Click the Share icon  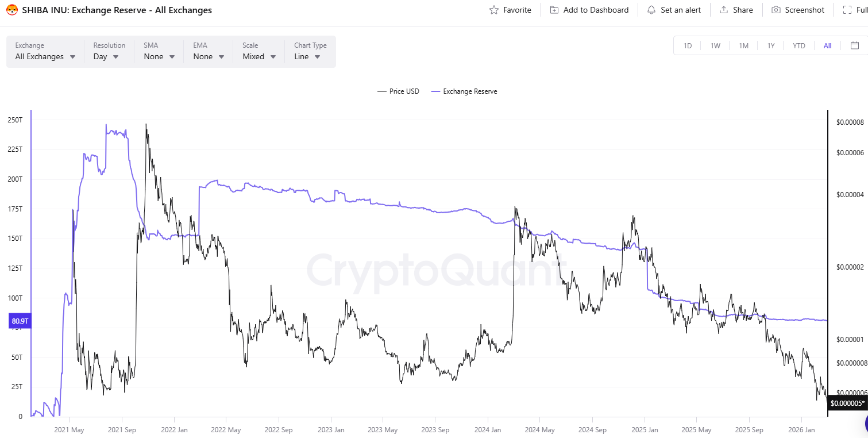(724, 10)
